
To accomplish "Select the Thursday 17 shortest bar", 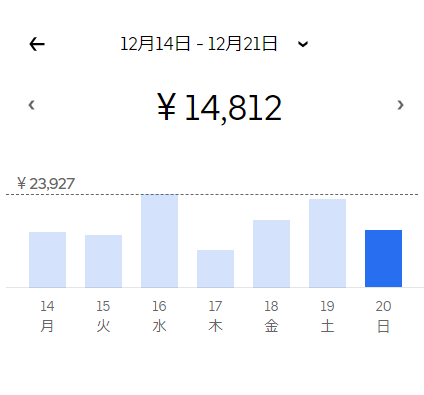I will tap(215, 268).
